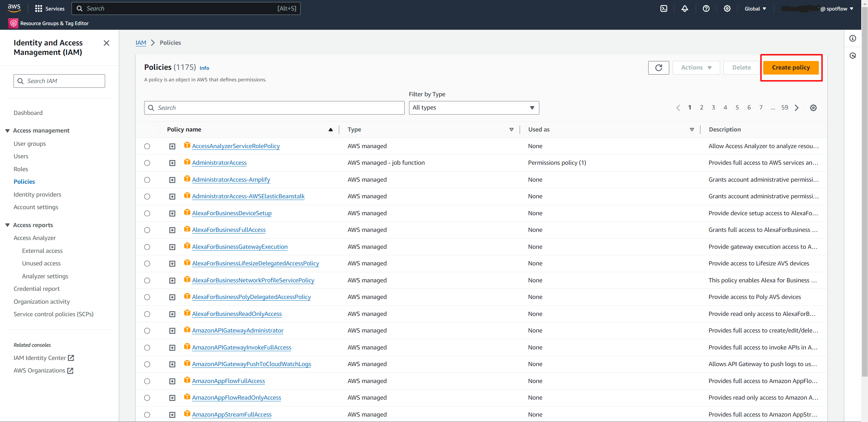Select the AlexaForBusinessFullAccess radio button
The width and height of the screenshot is (868, 422).
(x=147, y=230)
